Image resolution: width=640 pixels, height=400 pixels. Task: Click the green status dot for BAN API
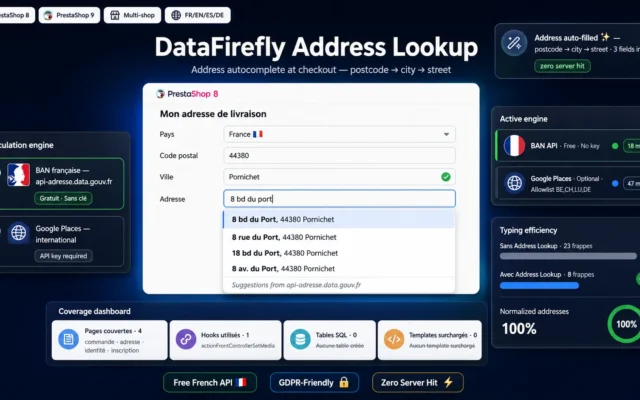click(615, 146)
